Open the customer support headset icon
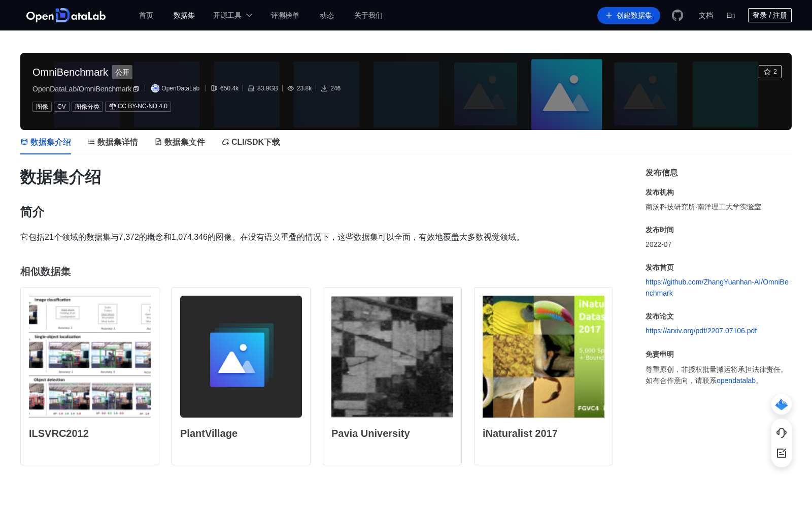The width and height of the screenshot is (812, 508). pyautogui.click(x=782, y=432)
